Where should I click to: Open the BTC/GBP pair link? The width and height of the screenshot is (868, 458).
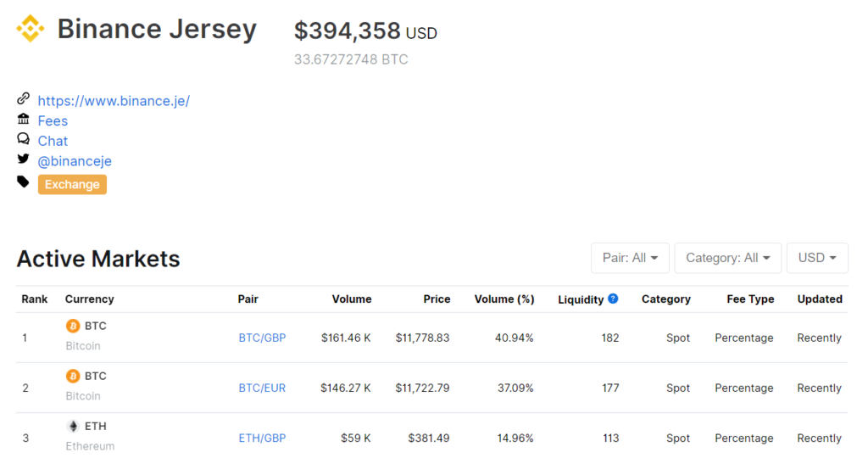(262, 338)
